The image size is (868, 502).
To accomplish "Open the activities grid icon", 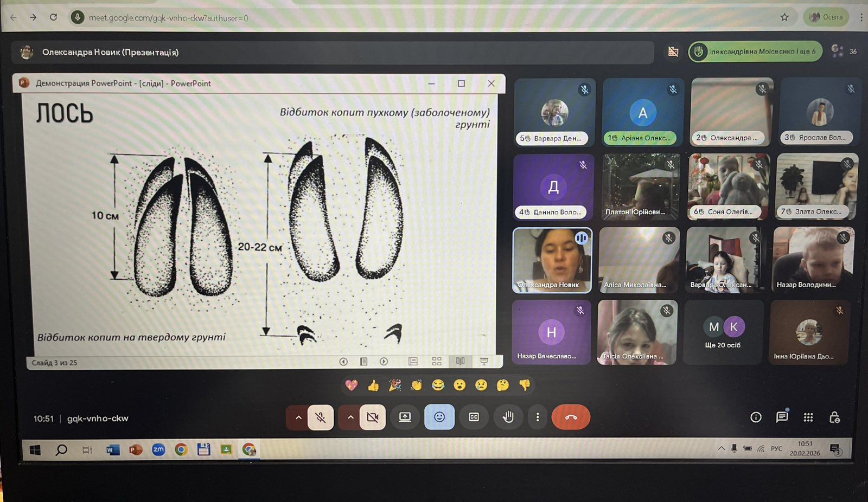I will click(x=808, y=417).
